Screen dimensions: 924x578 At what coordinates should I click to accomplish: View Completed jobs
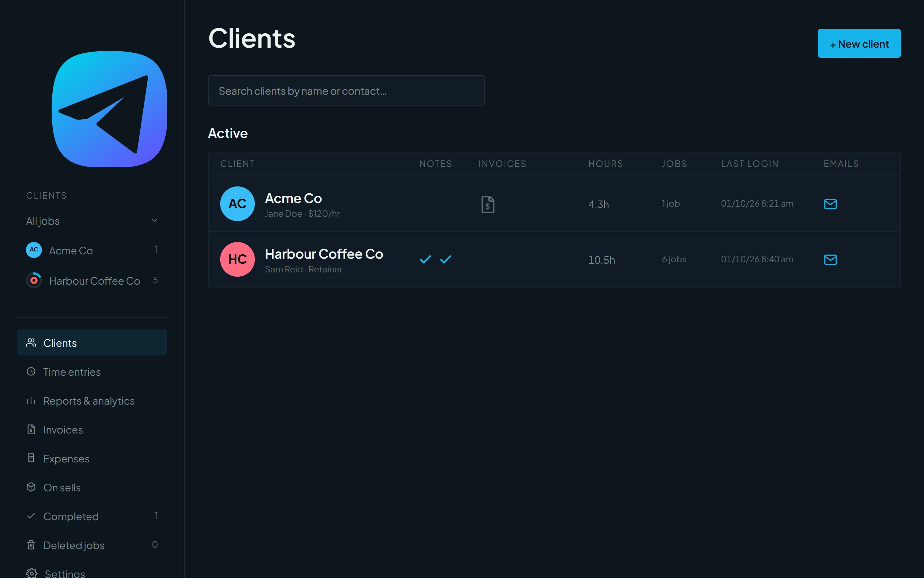point(92,516)
